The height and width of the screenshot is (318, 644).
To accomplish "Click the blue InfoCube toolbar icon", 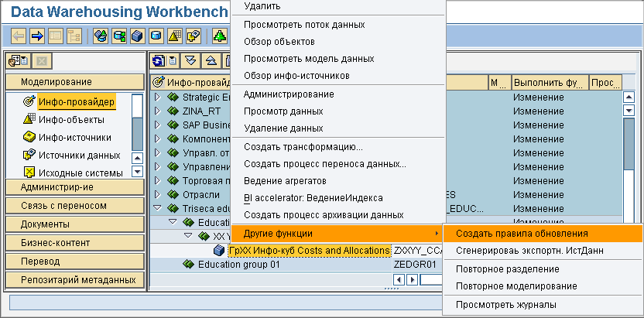I will (x=138, y=36).
